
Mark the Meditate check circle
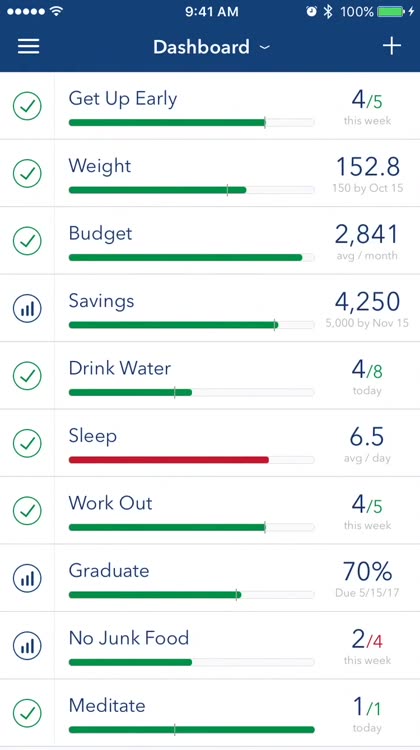[27, 713]
